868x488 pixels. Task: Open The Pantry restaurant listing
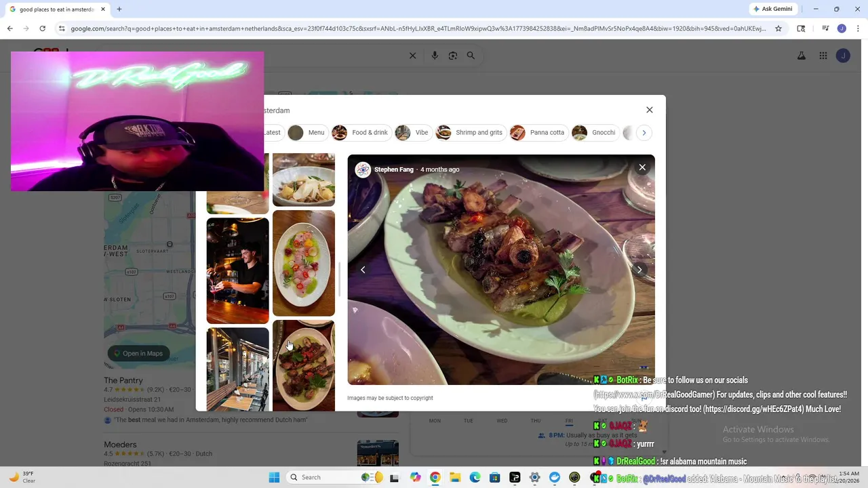[x=123, y=380]
